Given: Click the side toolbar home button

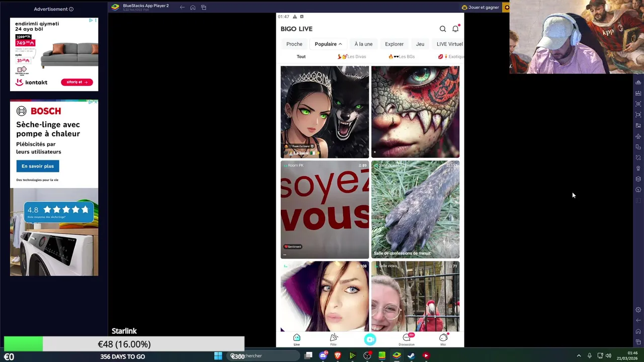Looking at the screenshot, I should pyautogui.click(x=638, y=331).
